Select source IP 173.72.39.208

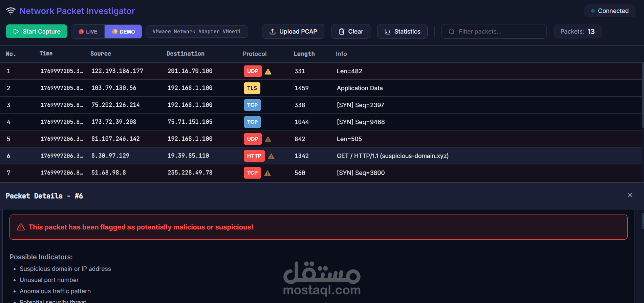[114, 122]
